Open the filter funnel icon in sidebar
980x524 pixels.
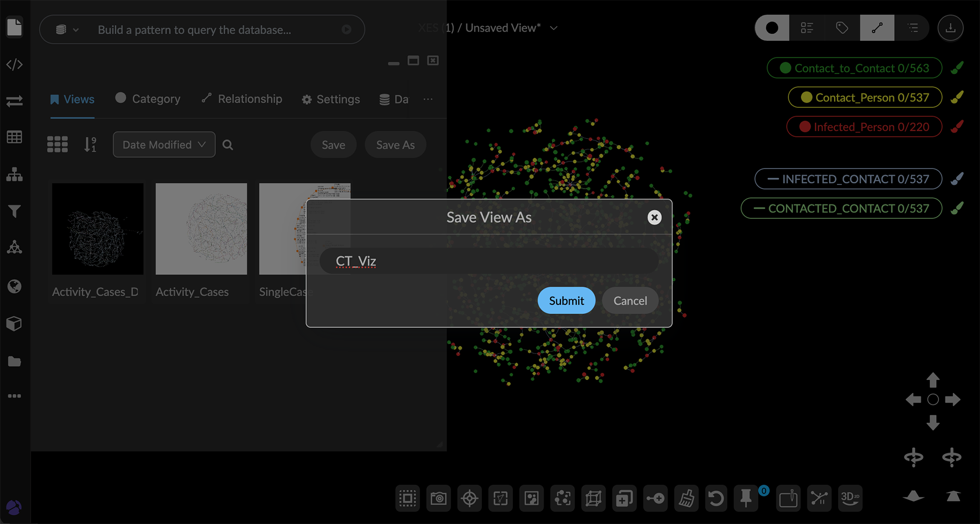point(14,211)
